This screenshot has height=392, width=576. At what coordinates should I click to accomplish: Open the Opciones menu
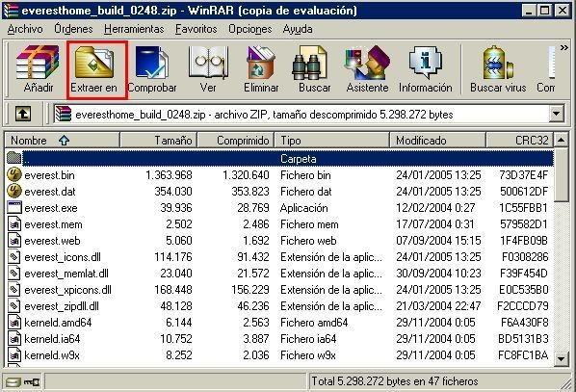(250, 29)
